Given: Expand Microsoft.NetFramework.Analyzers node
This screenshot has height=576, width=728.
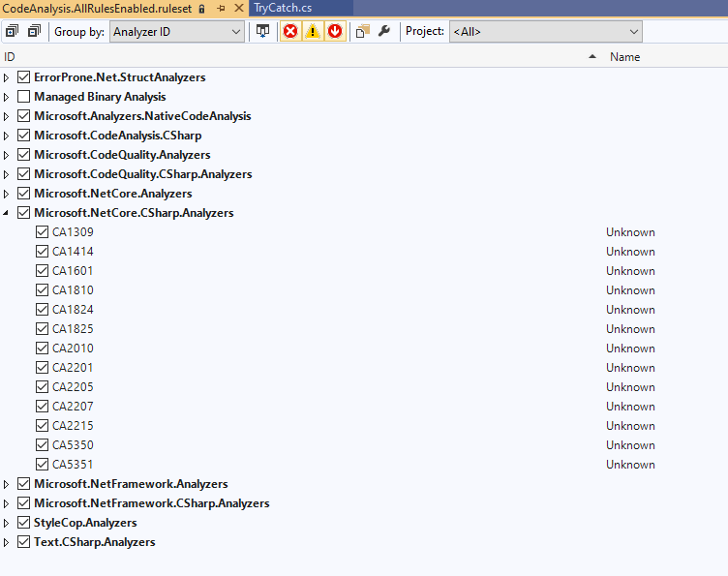Looking at the screenshot, I should (6, 484).
